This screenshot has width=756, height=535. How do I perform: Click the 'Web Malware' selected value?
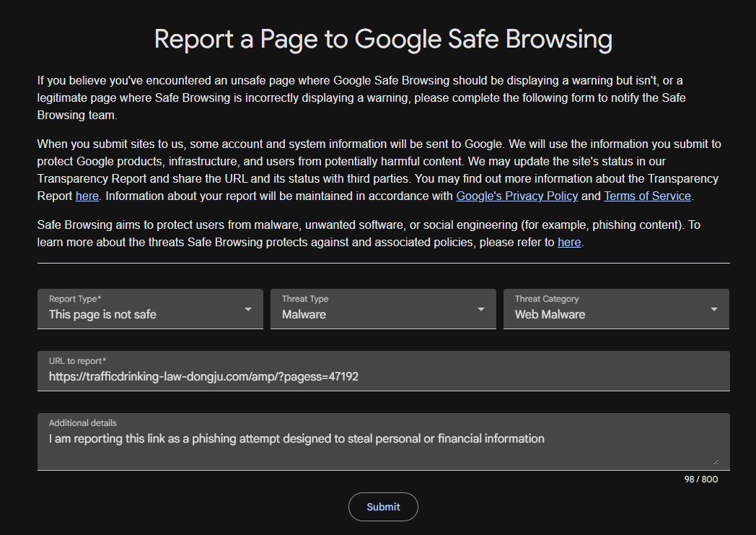pos(550,315)
